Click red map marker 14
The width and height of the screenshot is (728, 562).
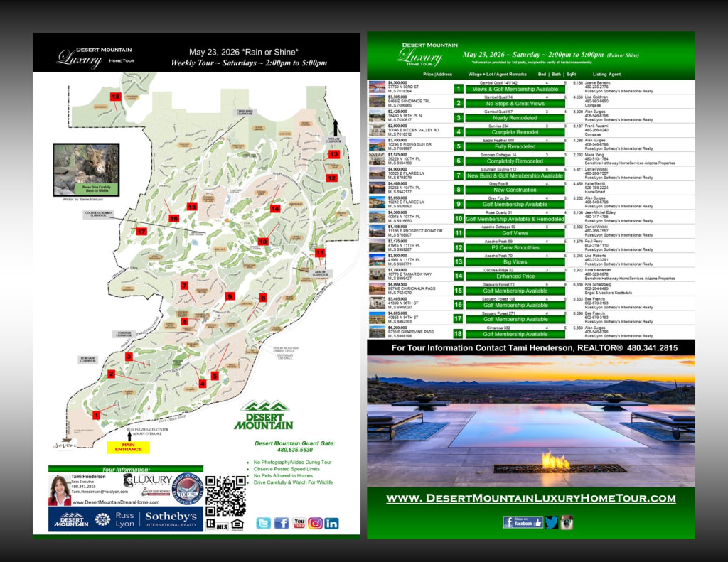point(275,208)
